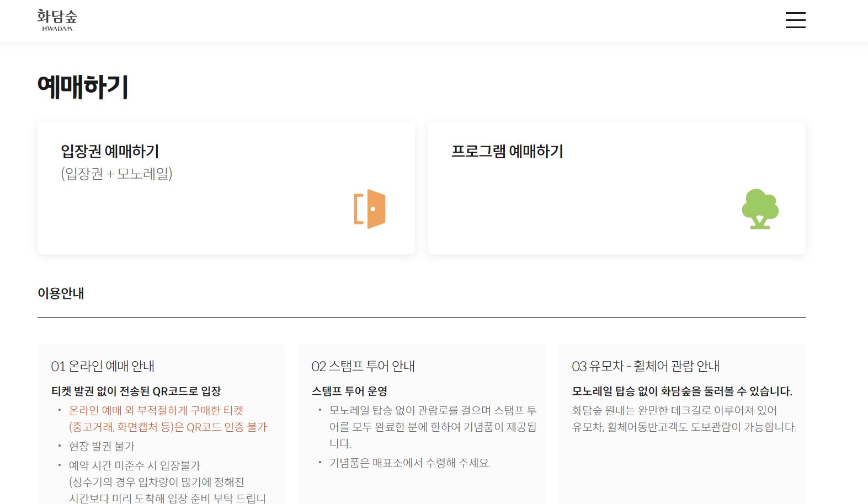The width and height of the screenshot is (868, 504).
Task: Select the 03 유모차 - 휠체어 관람 안내 title
Action: tap(646, 366)
